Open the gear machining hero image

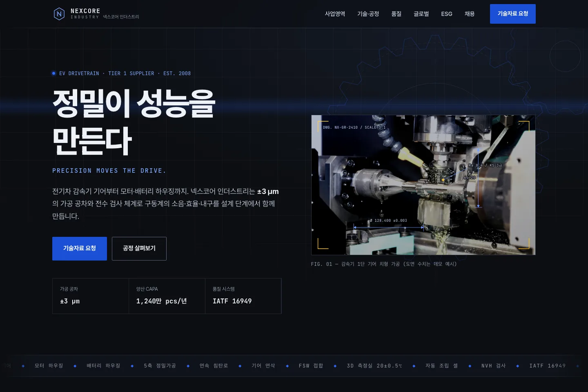click(x=423, y=185)
